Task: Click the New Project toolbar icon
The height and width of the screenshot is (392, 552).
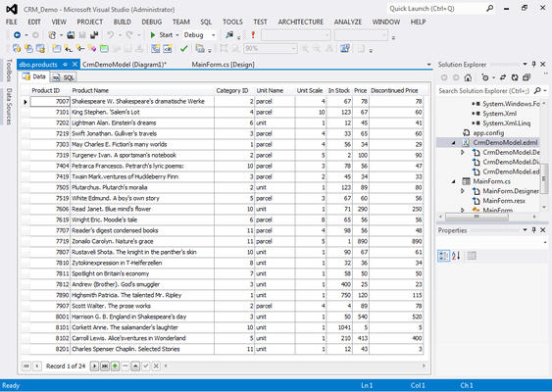Action: point(52,35)
